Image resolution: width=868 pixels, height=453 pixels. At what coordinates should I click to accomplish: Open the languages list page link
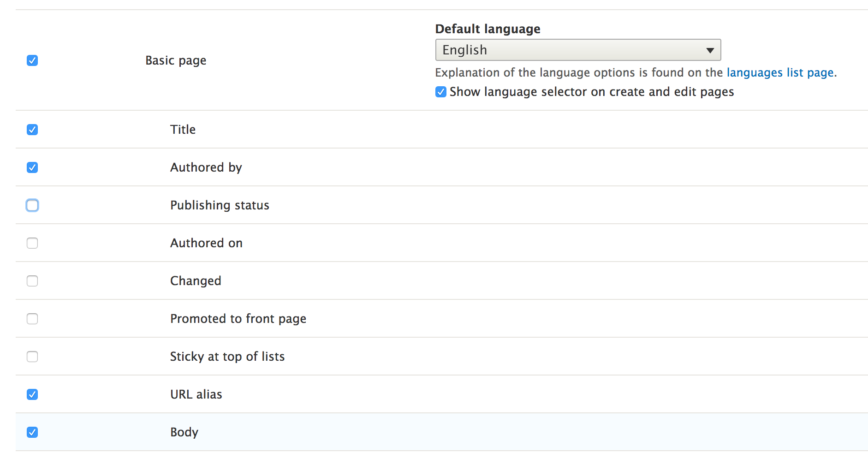click(780, 72)
